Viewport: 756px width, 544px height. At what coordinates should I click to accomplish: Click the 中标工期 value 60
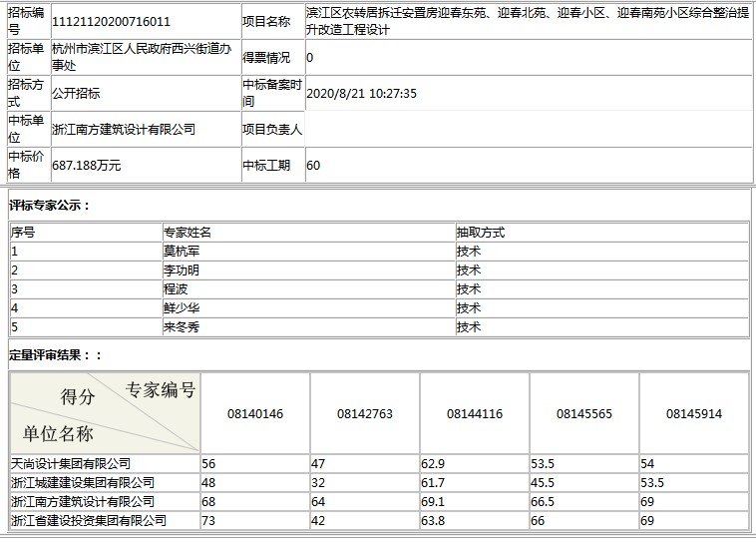click(x=313, y=165)
